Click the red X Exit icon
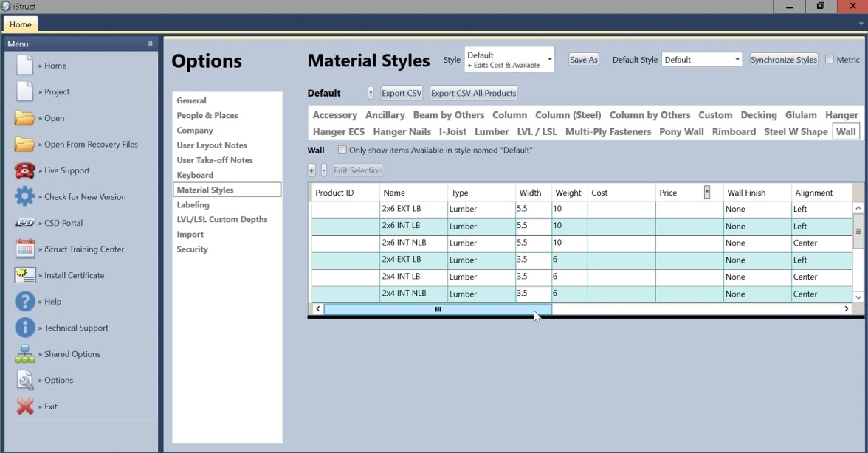The image size is (868, 453). coord(25,407)
